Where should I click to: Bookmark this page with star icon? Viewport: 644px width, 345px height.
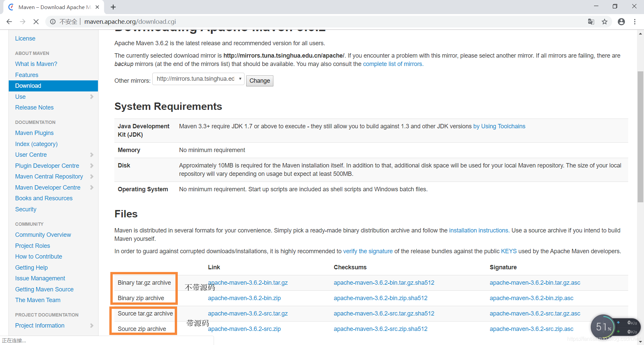coord(604,22)
